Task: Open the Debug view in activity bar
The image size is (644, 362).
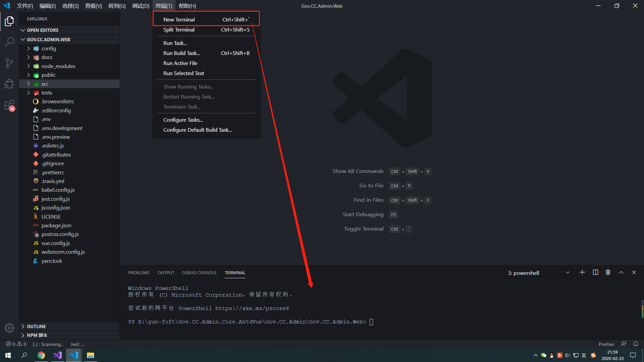Action: (x=9, y=84)
